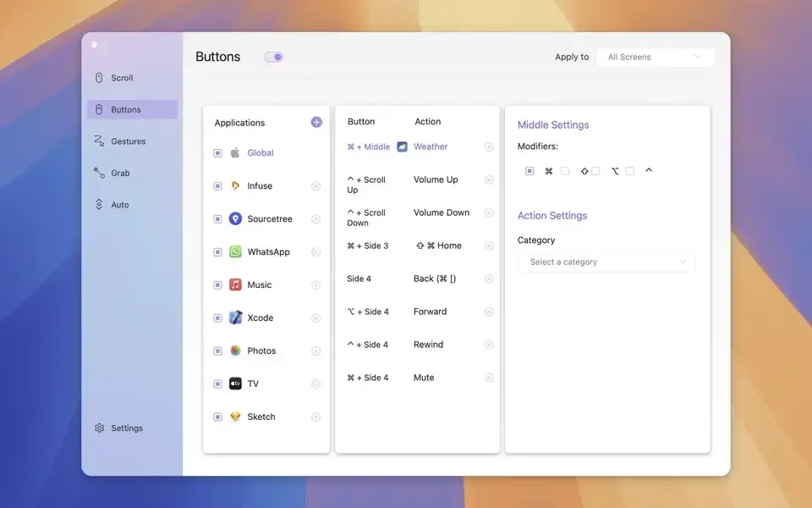Toggle the Music application checkbox

pyautogui.click(x=217, y=285)
